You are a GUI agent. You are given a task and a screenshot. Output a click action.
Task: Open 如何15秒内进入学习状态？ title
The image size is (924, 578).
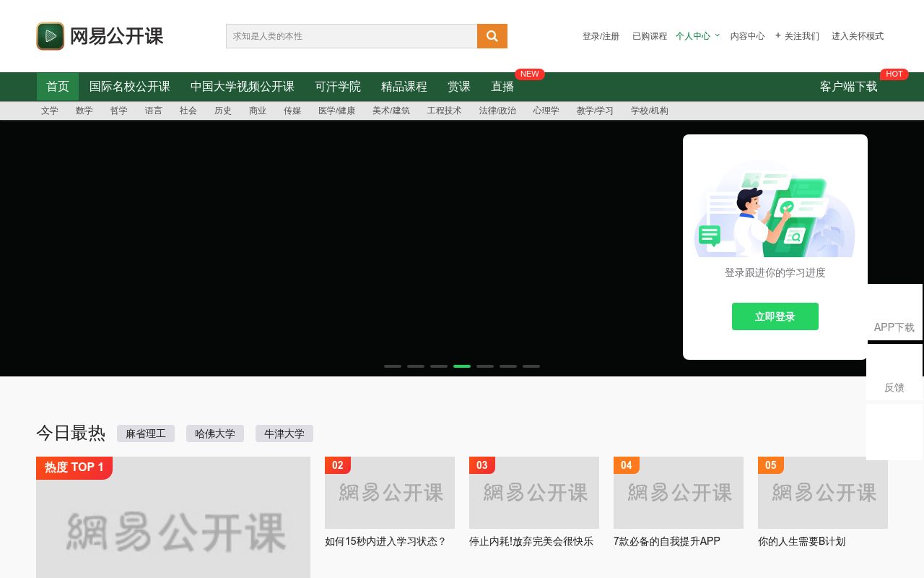(x=386, y=541)
